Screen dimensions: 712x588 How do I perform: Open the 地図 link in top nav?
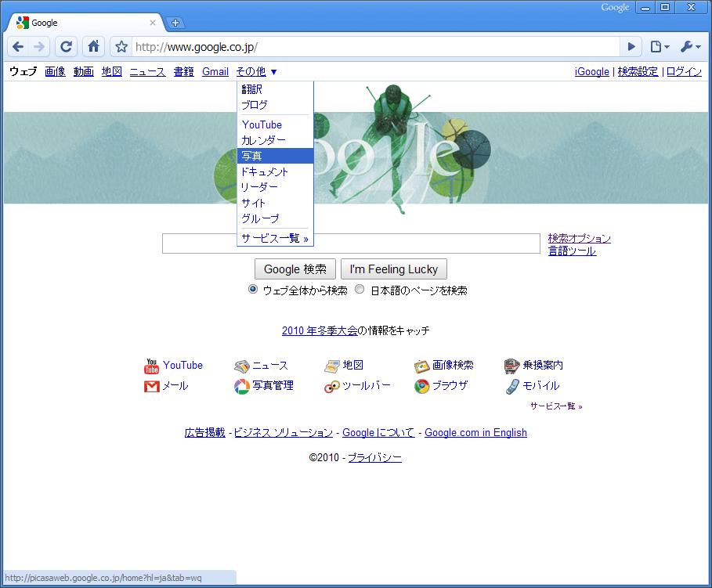pos(112,72)
